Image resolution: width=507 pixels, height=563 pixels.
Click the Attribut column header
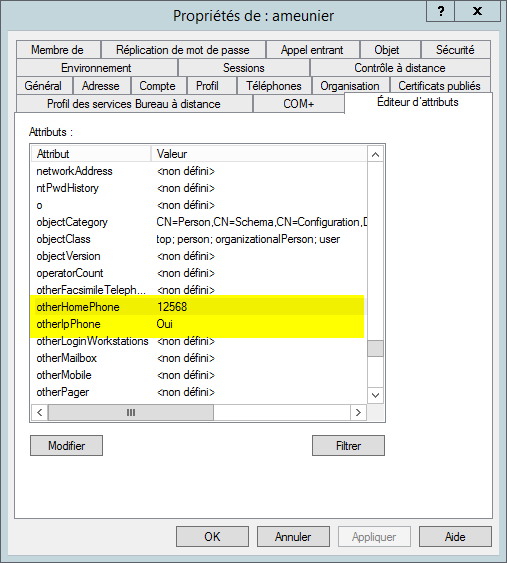[x=91, y=154]
